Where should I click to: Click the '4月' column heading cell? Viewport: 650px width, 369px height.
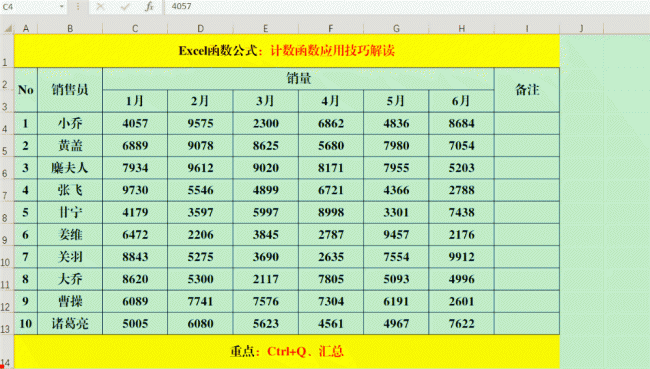(x=331, y=101)
